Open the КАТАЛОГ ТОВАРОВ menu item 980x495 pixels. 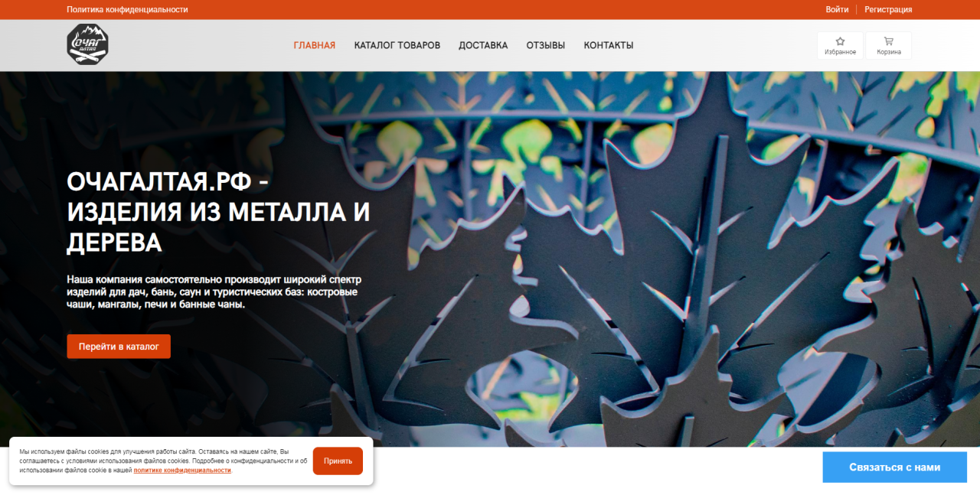397,45
